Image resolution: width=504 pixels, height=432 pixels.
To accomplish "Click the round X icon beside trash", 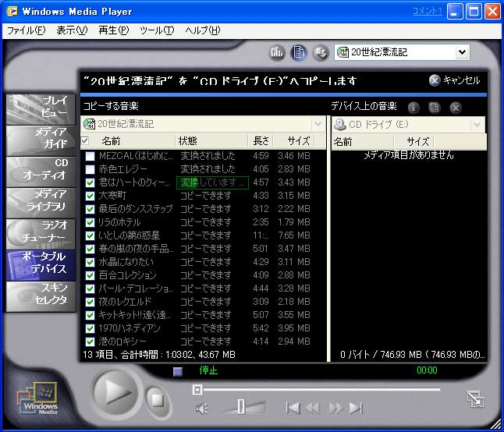I will [456, 108].
